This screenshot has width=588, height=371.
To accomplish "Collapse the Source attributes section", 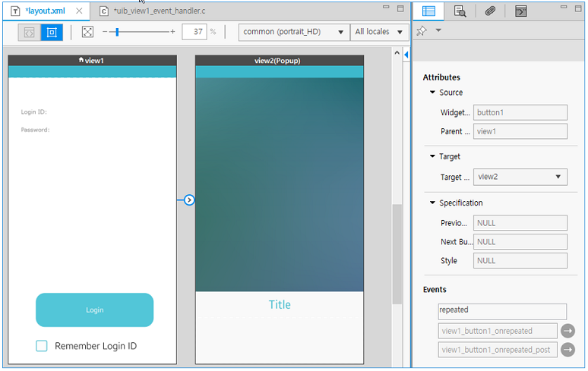I will click(432, 93).
